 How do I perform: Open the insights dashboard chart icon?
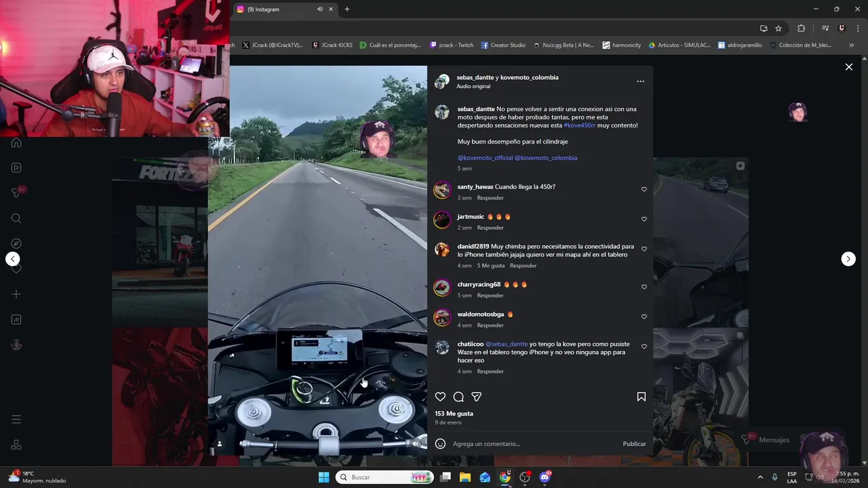coord(16,319)
